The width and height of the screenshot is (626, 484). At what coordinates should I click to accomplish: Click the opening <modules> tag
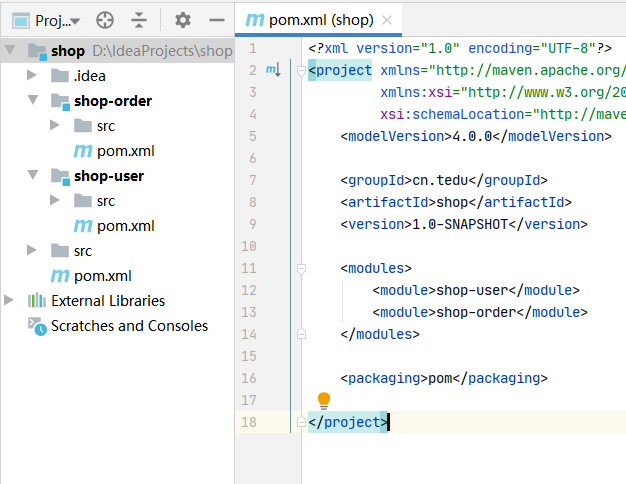[x=376, y=268]
